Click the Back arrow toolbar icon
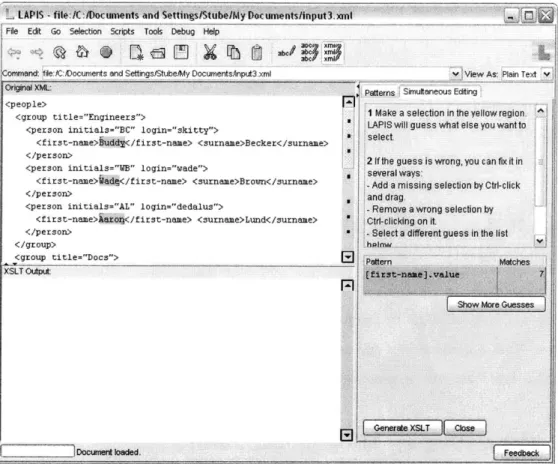Screen dimensions: 558x464 click(15, 53)
